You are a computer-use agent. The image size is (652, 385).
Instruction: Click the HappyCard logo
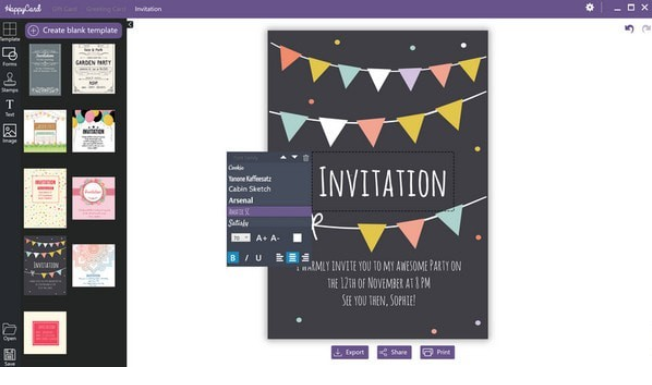coord(23,8)
